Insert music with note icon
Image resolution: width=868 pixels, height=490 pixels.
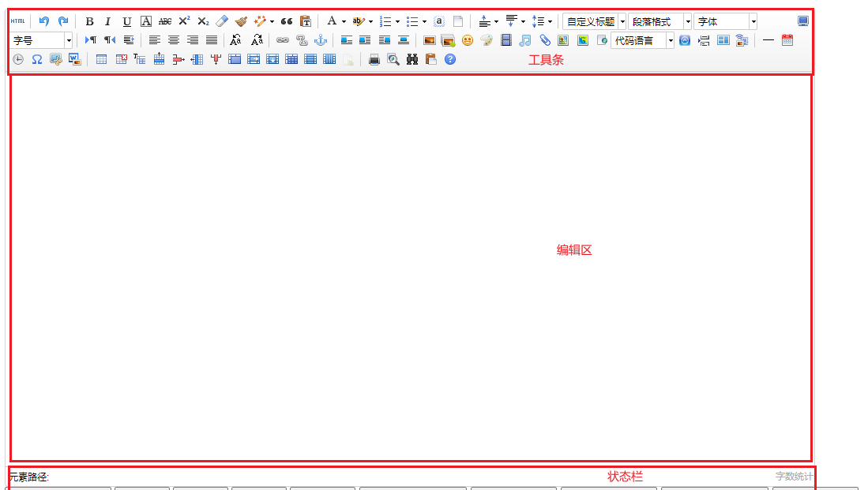tap(524, 40)
